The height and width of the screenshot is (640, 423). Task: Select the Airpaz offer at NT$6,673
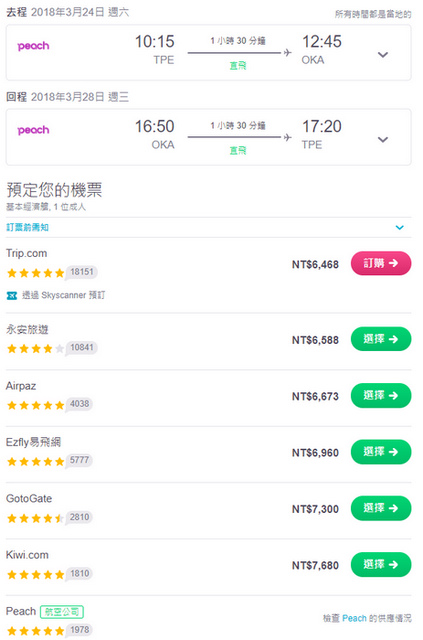point(381,396)
